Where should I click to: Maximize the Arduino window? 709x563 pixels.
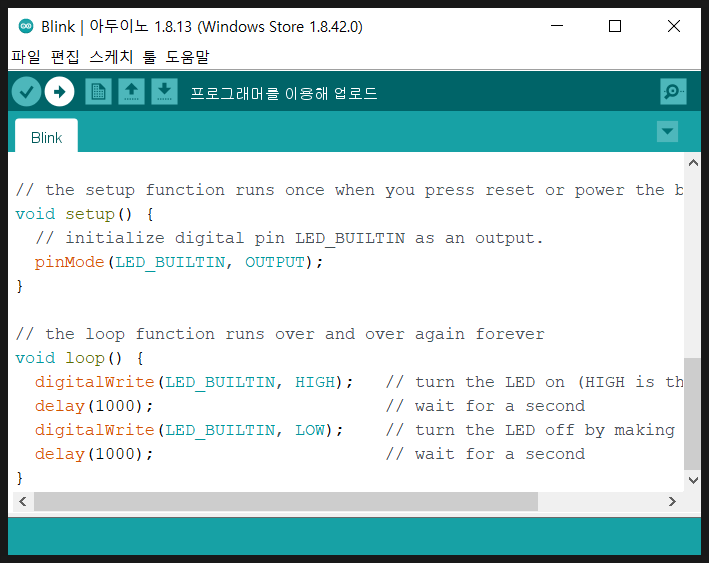615,26
